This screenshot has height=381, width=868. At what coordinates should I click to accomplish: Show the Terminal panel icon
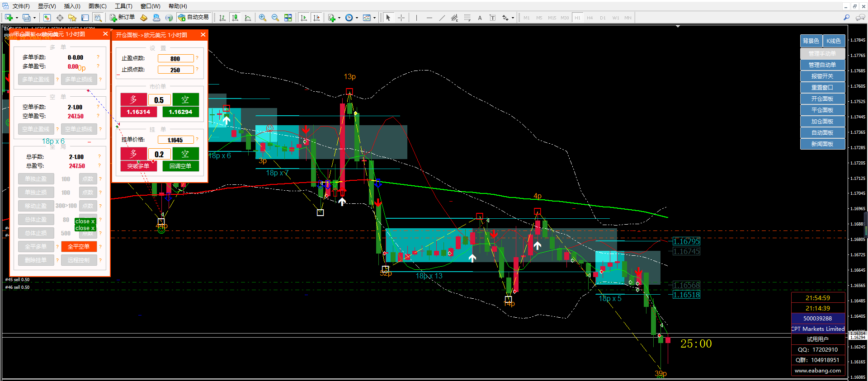pyautogui.click(x=85, y=18)
